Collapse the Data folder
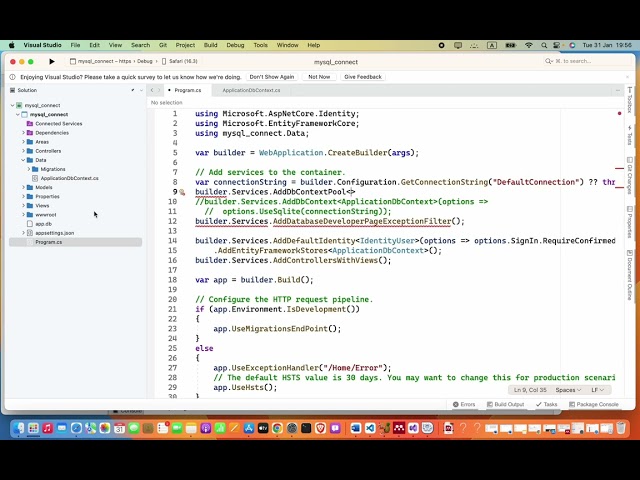Viewport: 640px width, 480px height. pyautogui.click(x=23, y=160)
